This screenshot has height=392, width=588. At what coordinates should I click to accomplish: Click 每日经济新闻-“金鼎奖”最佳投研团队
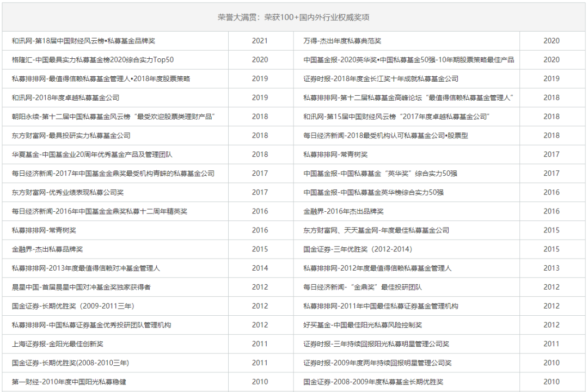363,287
